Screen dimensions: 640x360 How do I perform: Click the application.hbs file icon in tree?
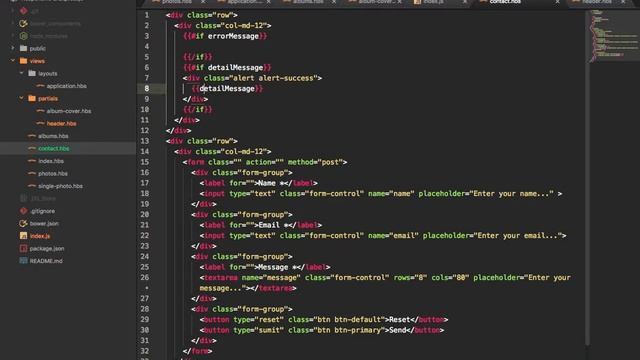(x=40, y=86)
